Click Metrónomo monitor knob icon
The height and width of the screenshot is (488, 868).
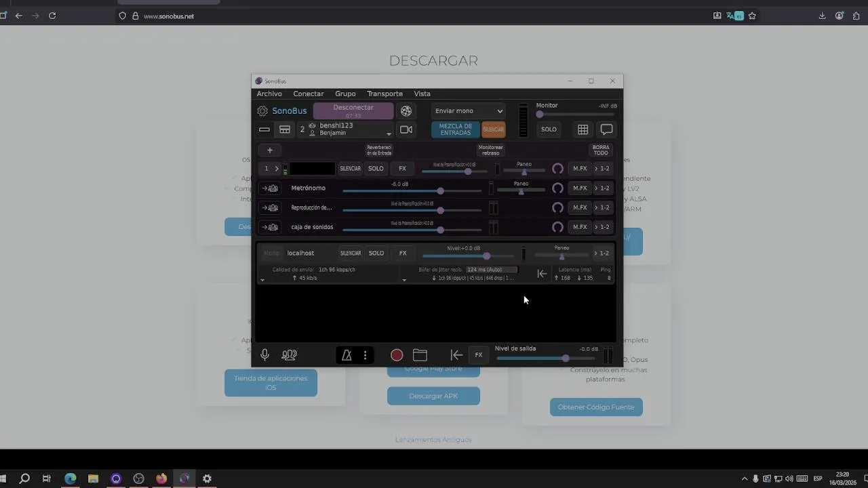[x=557, y=188]
